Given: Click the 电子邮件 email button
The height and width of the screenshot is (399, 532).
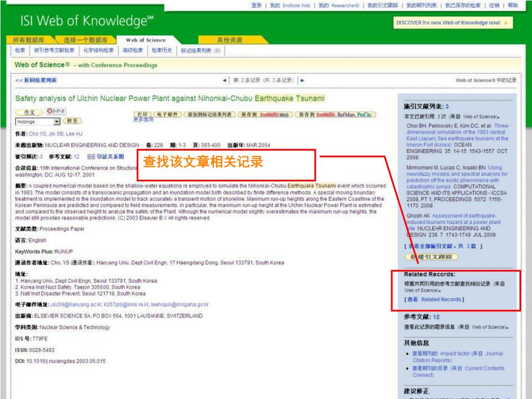Looking at the screenshot, I should [168, 115].
